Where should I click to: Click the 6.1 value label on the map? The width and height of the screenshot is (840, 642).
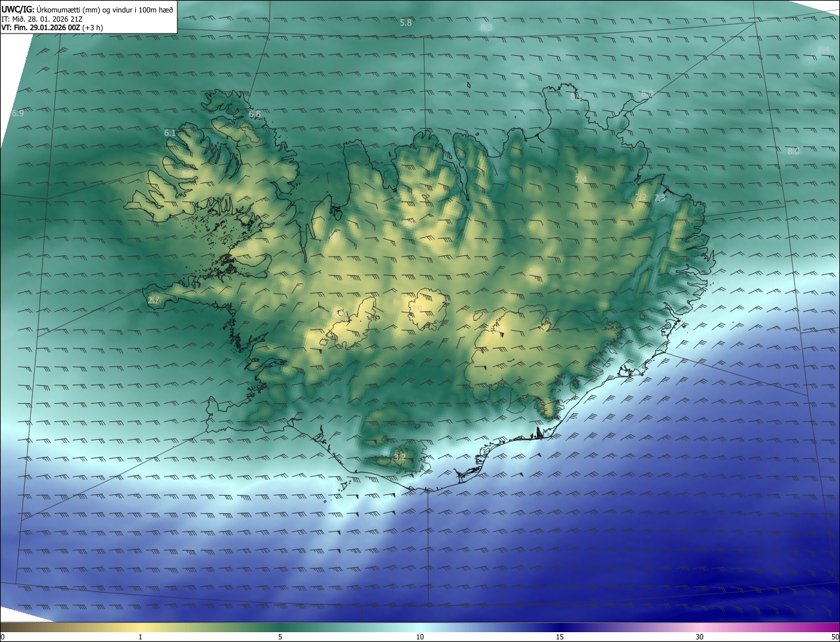170,133
